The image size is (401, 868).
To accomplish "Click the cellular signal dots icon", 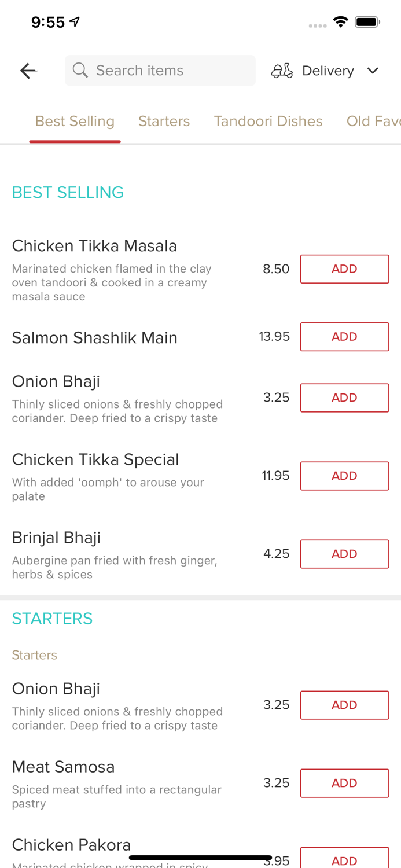I will point(318,25).
